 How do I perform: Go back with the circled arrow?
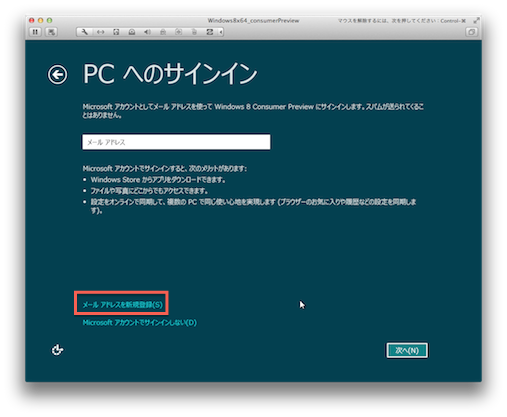point(57,75)
